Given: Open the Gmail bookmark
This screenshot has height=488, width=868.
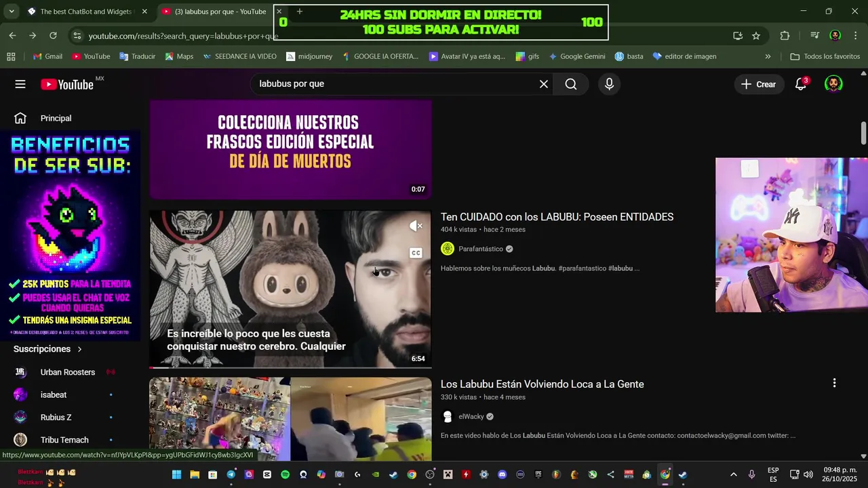Looking at the screenshot, I should pyautogui.click(x=47, y=56).
